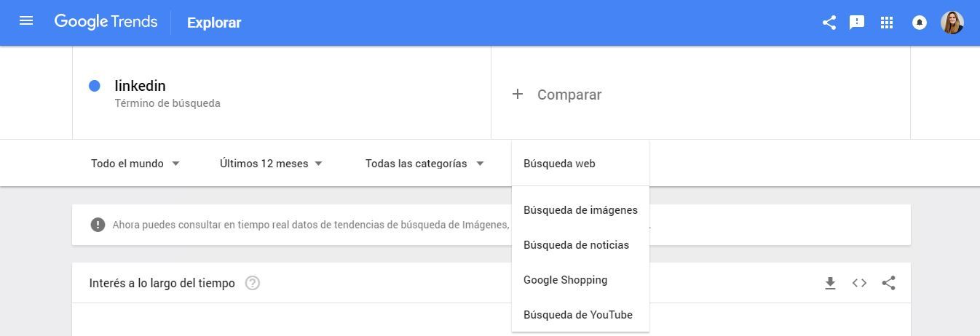This screenshot has height=336, width=980.
Task: Expand the Todo el mundo dropdown
Action: [x=135, y=164]
